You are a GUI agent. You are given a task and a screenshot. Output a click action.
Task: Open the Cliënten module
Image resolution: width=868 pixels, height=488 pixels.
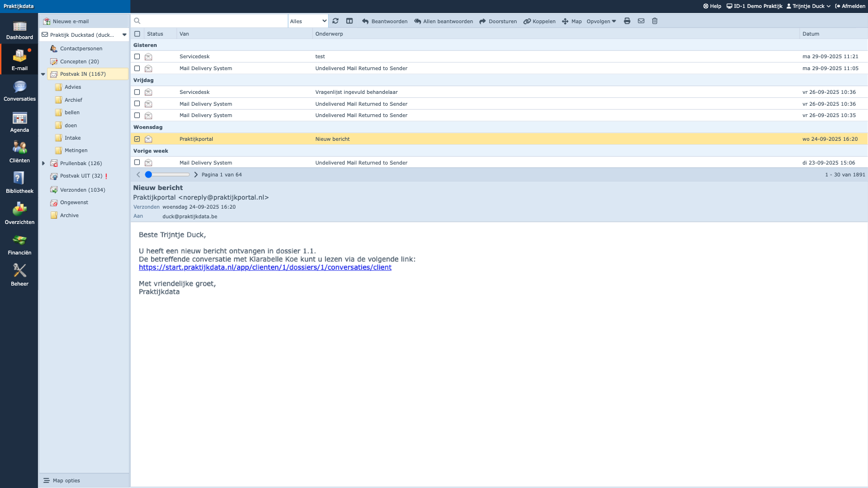[x=19, y=153]
